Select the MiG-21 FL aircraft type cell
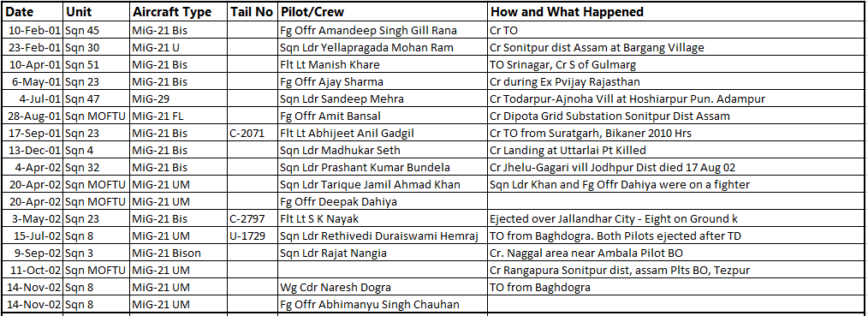This screenshot has height=316, width=868. (x=179, y=116)
